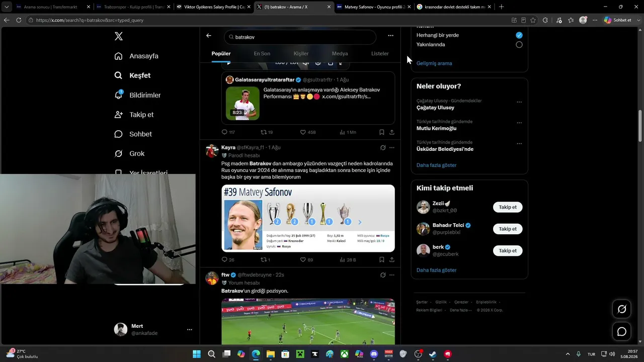Open more options on ftw's post
644x362 pixels.
[x=392, y=275]
